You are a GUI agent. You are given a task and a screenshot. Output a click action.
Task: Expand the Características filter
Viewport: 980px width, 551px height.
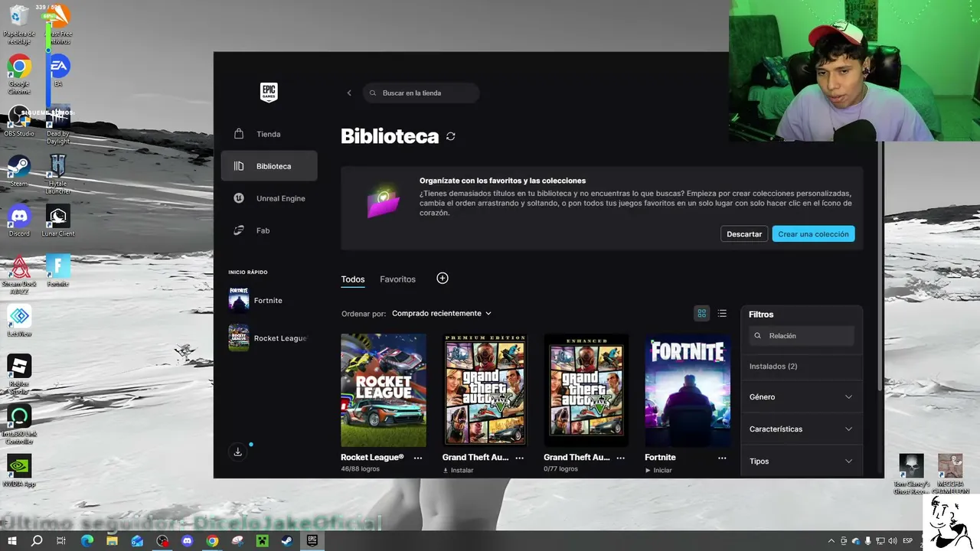click(x=802, y=429)
